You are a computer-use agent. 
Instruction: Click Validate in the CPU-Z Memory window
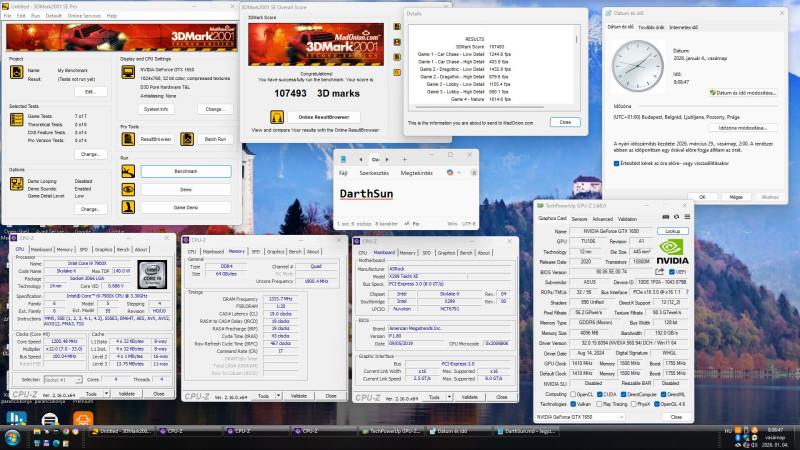click(x=298, y=396)
